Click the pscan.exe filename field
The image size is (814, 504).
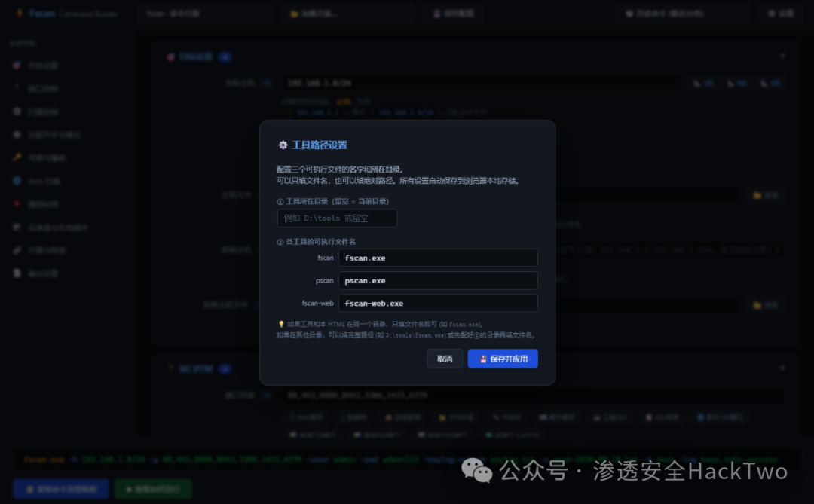[438, 280]
